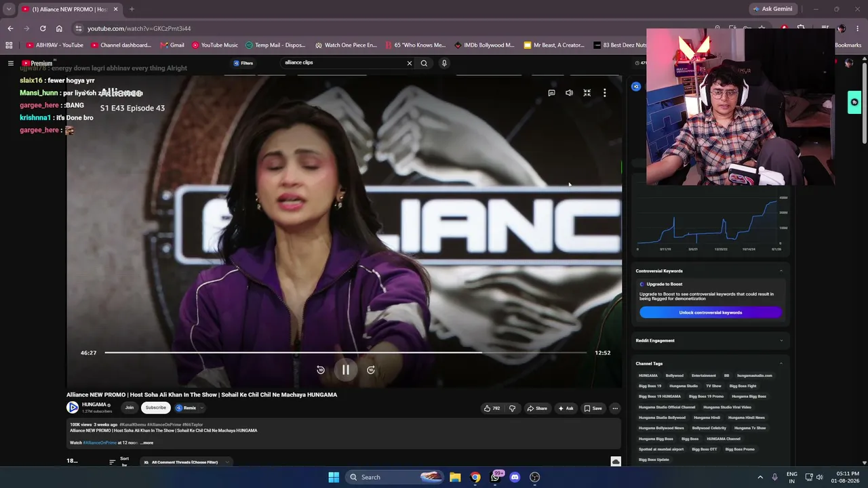This screenshot has height=488, width=868.
Task: Expand the dropdown arrow next to Remix
Action: coord(202,408)
